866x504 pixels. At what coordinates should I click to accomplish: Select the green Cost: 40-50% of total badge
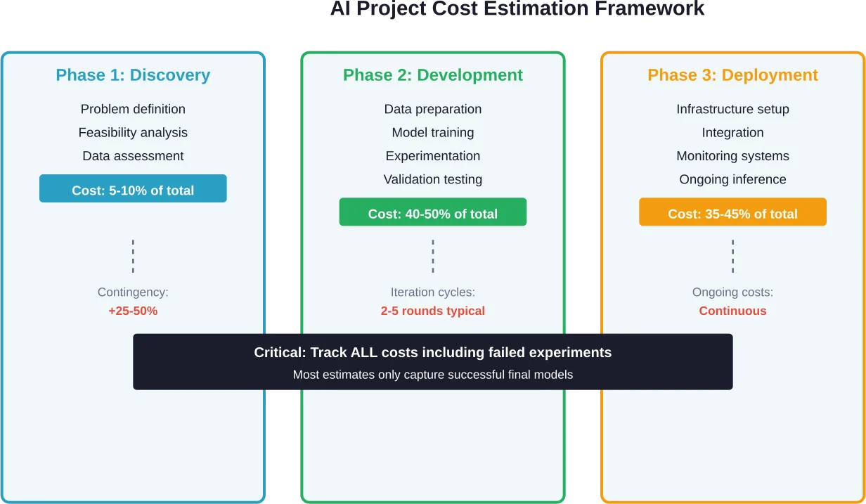pyautogui.click(x=432, y=212)
